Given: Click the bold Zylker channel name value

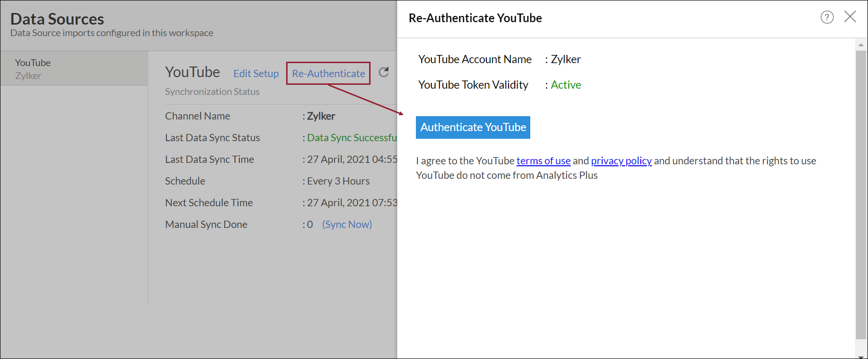Looking at the screenshot, I should (x=321, y=116).
